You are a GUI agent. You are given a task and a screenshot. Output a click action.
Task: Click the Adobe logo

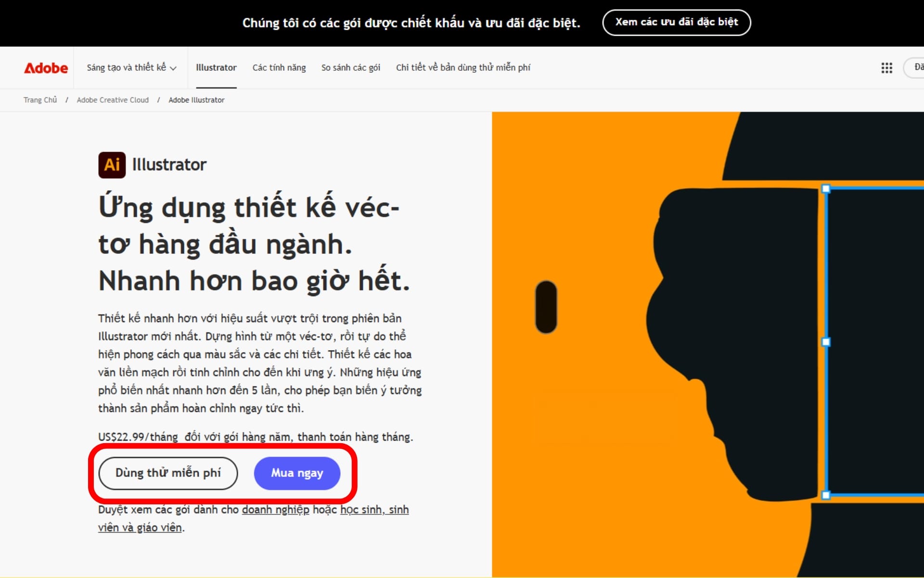click(x=46, y=68)
